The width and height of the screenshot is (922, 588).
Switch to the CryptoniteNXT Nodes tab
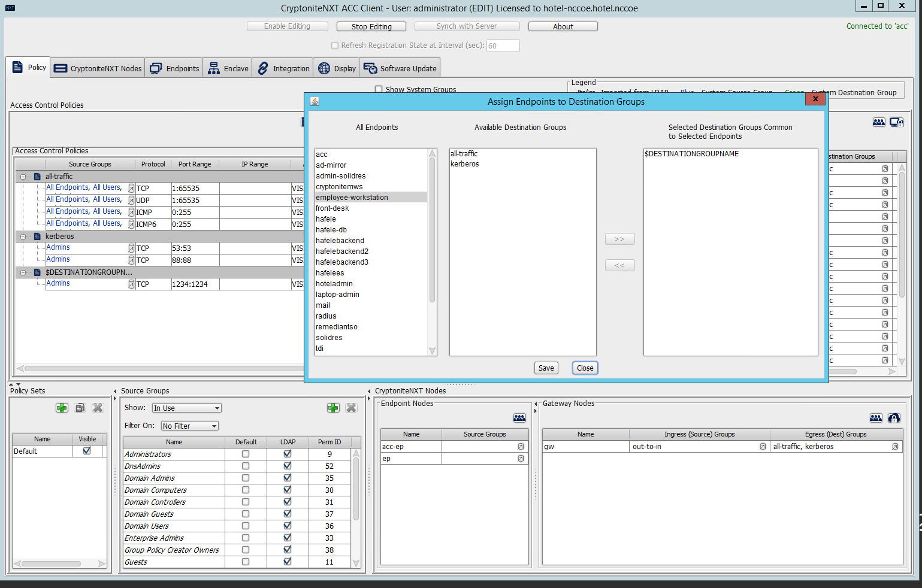(98, 68)
